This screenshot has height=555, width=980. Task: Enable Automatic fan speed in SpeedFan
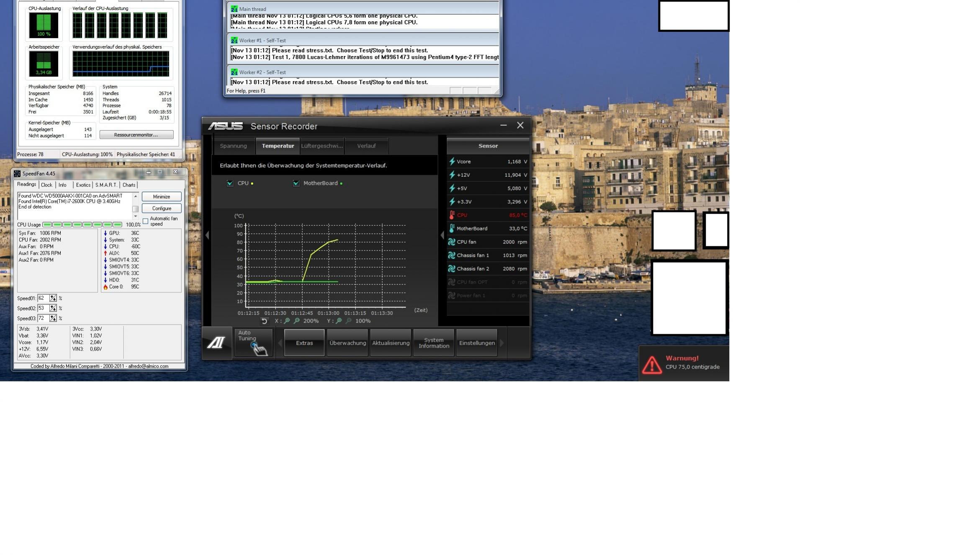(146, 221)
